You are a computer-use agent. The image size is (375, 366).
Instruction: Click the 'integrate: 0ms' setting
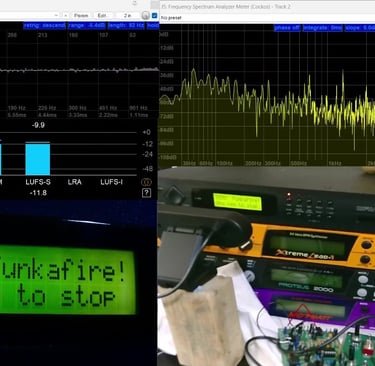coord(322,28)
